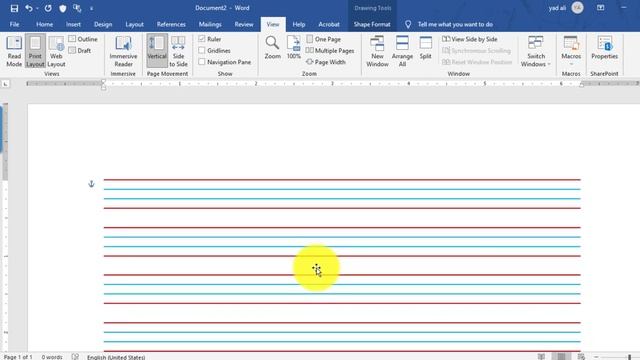Open the Switch Windows dropdown

pyautogui.click(x=536, y=51)
